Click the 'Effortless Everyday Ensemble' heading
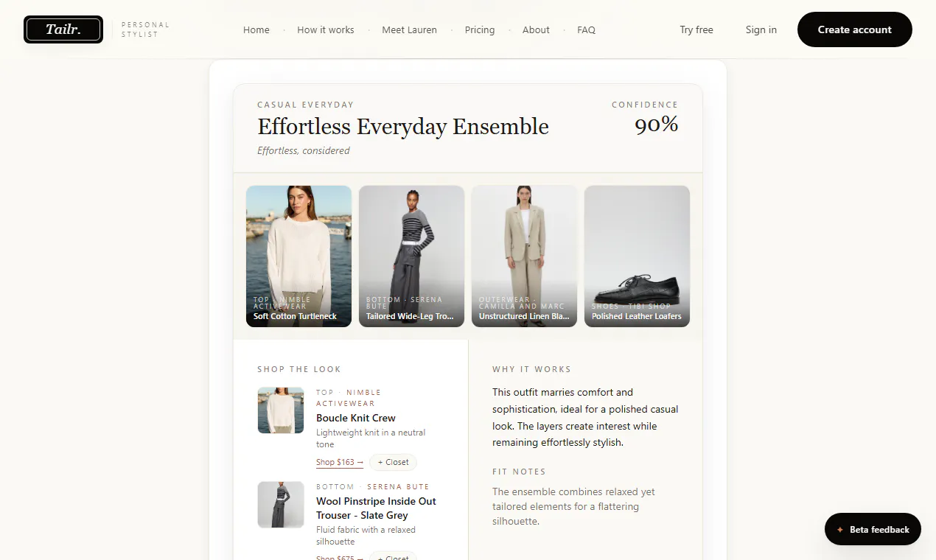 [403, 127]
